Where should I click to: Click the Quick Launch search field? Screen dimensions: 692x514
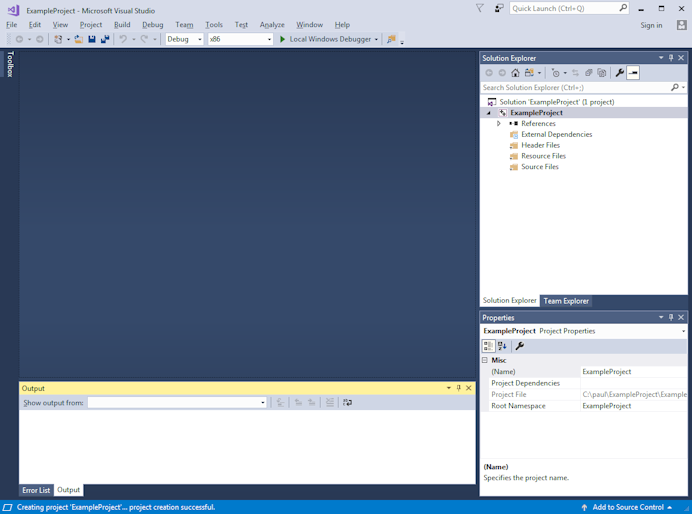pos(564,8)
